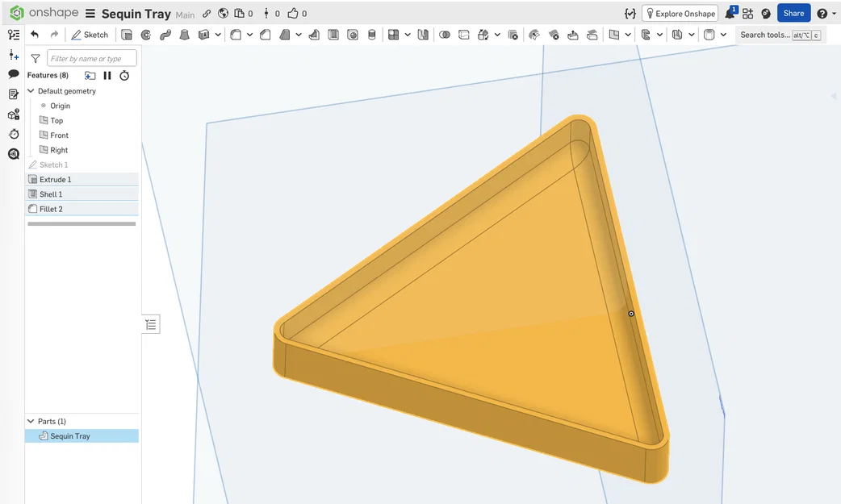Click the Redo arrow
The image size is (841, 504).
(54, 35)
